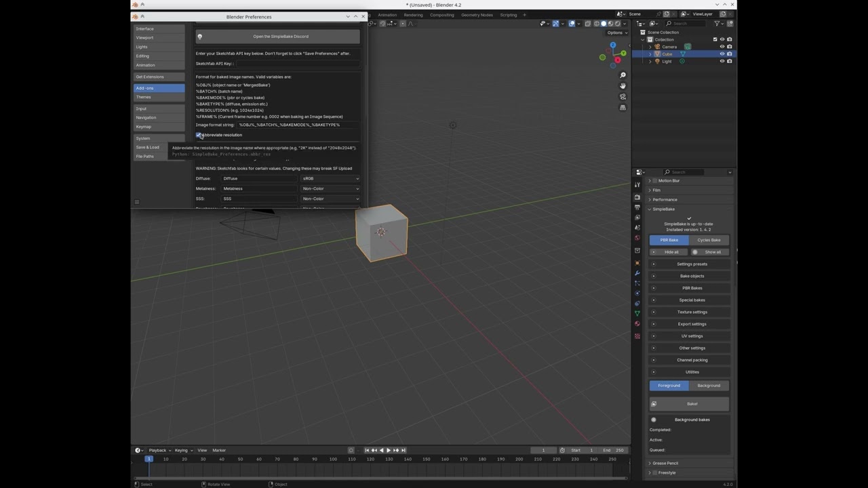Open Diffuse color space dropdown
The width and height of the screenshot is (868, 488).
(330, 178)
